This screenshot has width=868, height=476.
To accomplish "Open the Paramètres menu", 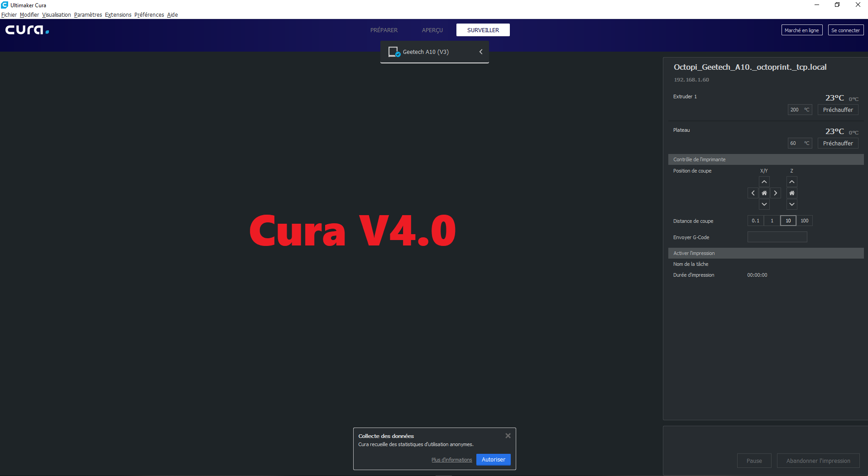I will point(88,14).
